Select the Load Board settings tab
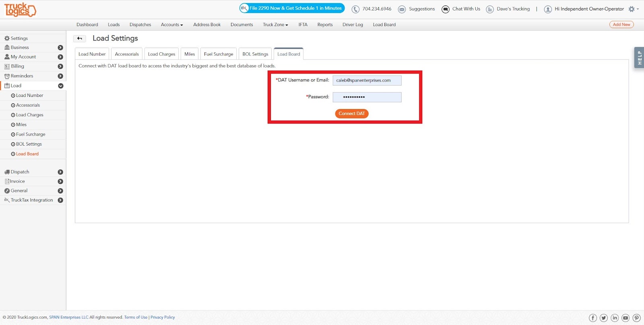Screen dimensions: 644x325 point(289,54)
